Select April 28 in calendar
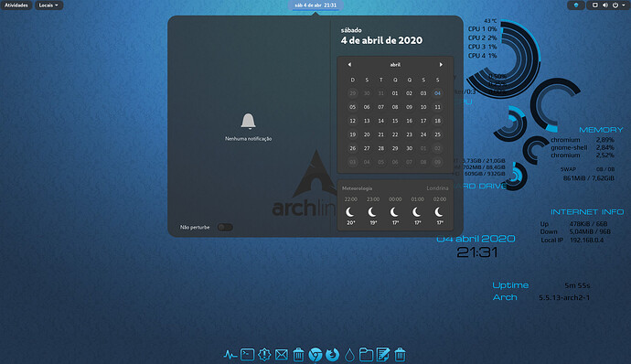 [x=380, y=148]
